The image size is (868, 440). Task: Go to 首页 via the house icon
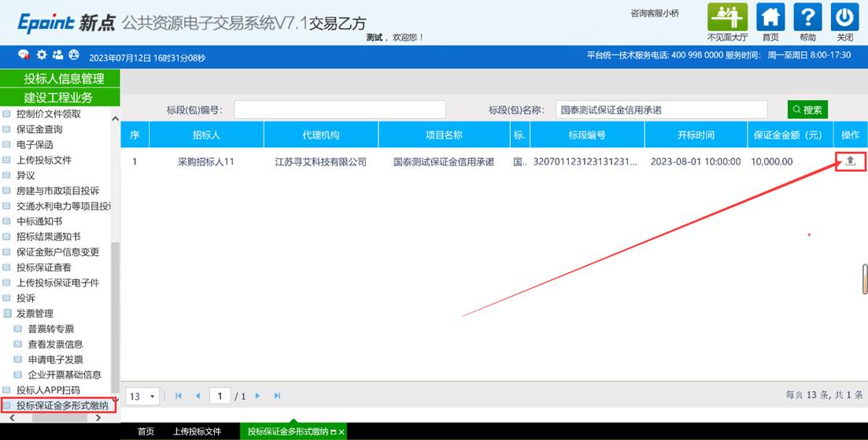[x=770, y=17]
